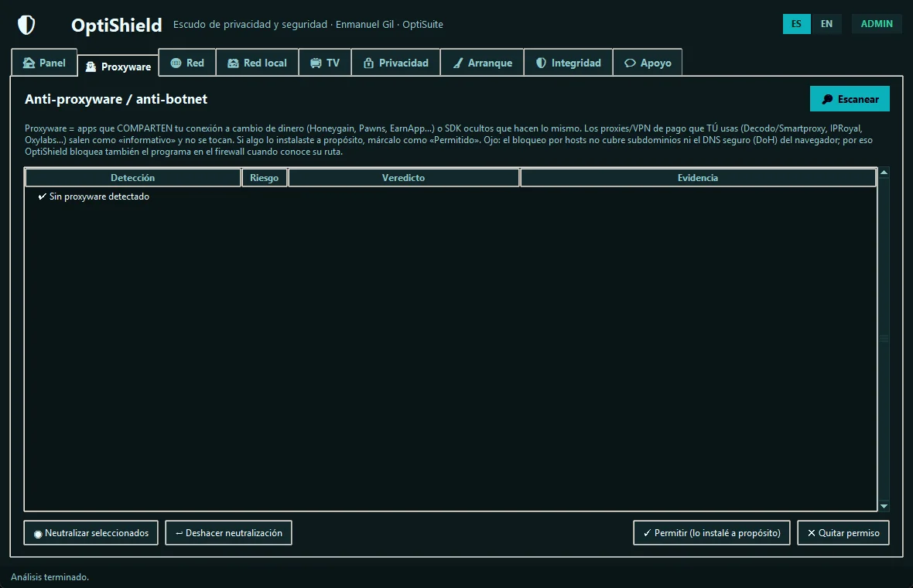Viewport: 913px width, 588px height.
Task: Switch language to EN
Action: tap(827, 24)
